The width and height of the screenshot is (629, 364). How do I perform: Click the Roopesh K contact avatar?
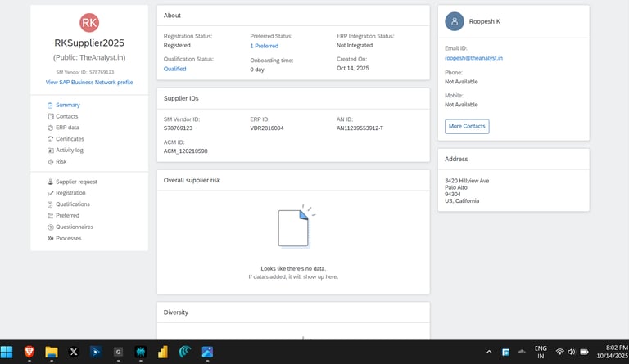(455, 21)
